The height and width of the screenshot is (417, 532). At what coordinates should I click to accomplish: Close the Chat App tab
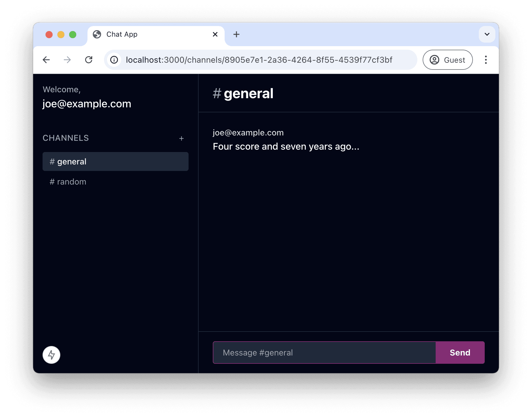point(215,35)
